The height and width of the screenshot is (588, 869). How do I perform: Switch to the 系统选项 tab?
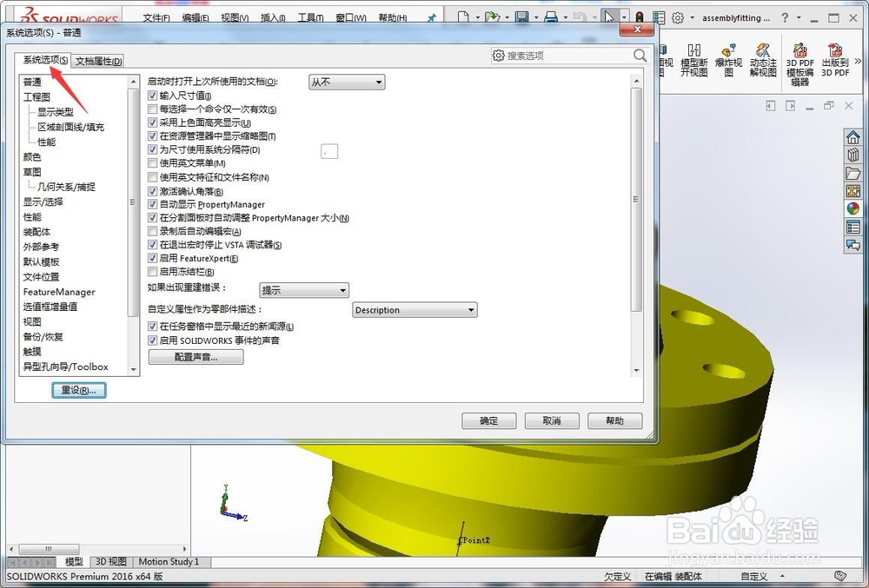(44, 60)
